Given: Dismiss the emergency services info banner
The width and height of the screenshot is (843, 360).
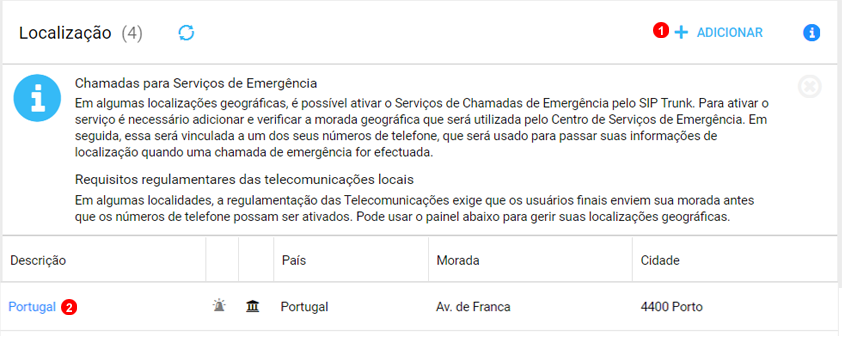Looking at the screenshot, I should tap(810, 87).
